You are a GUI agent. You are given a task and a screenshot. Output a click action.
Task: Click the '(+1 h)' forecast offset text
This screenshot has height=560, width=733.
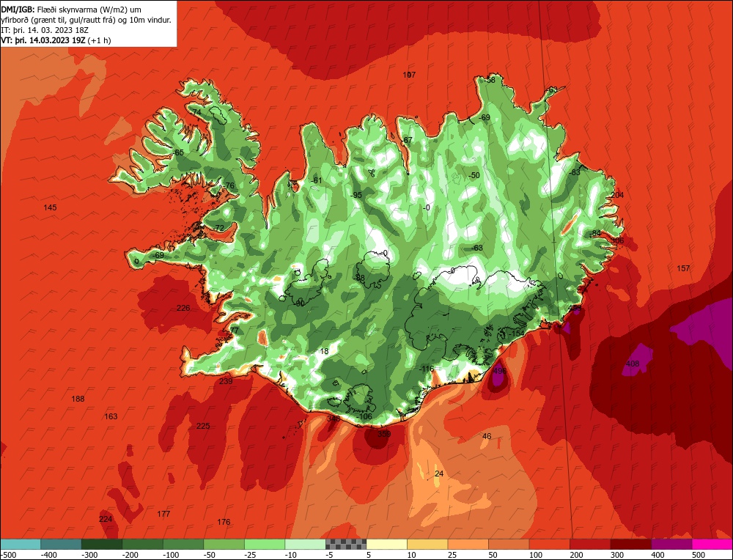coord(99,40)
